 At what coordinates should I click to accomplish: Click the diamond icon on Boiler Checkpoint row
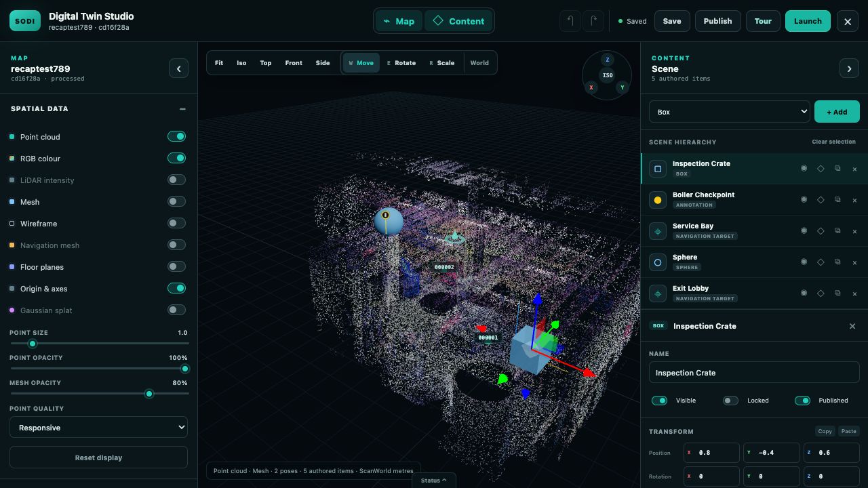pos(821,200)
